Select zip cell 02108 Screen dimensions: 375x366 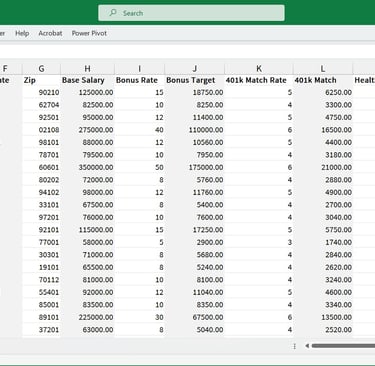click(41, 130)
